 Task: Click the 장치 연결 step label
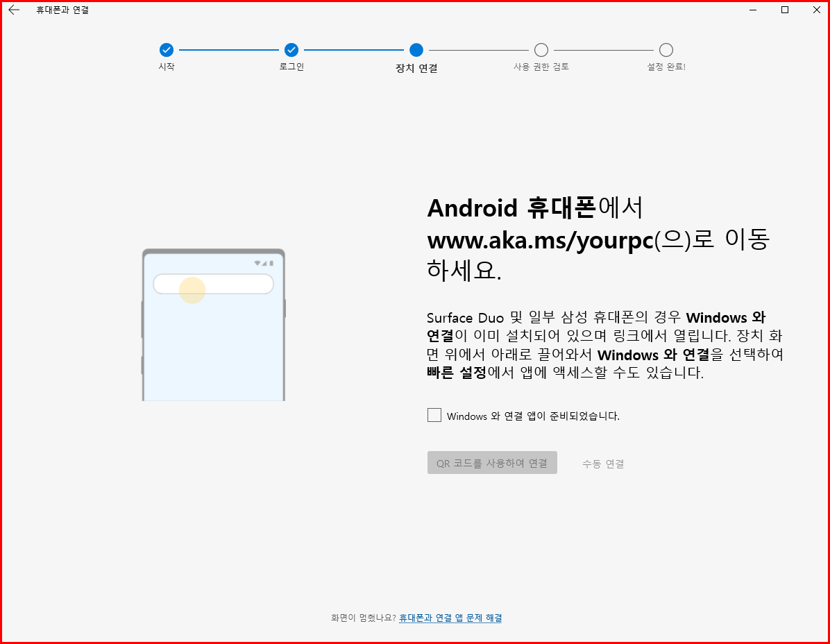pyautogui.click(x=416, y=68)
